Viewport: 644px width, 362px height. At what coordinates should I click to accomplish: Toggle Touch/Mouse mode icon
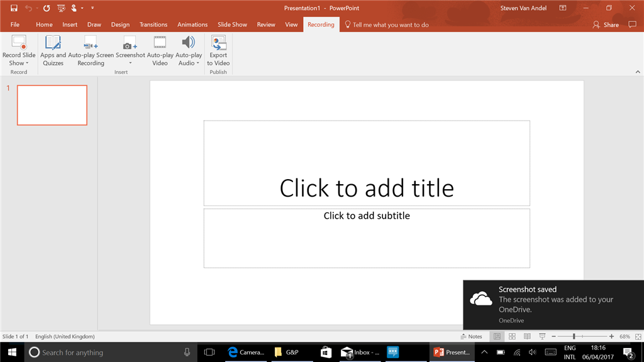(74, 8)
